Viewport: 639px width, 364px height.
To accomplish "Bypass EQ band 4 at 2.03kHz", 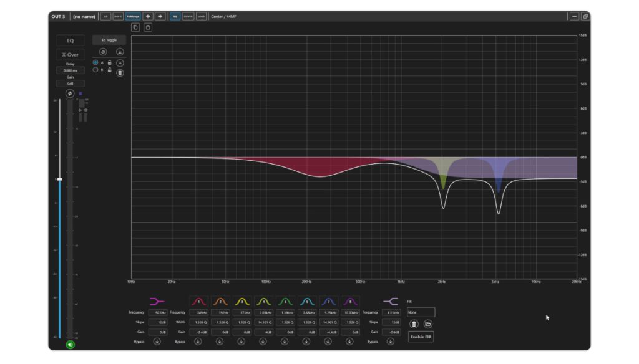I will [x=263, y=342].
